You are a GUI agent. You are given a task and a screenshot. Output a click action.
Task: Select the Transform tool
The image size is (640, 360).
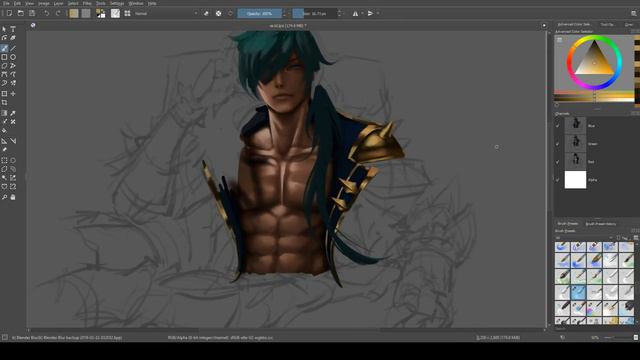point(4,93)
